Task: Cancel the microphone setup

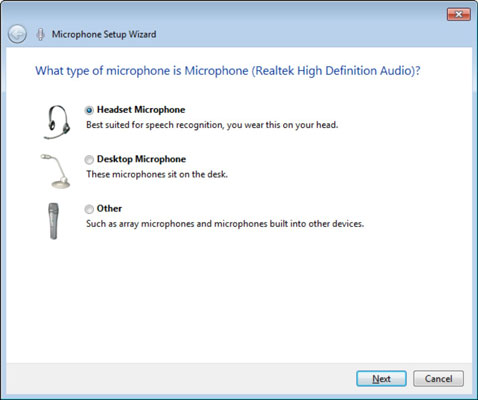Action: (x=438, y=379)
